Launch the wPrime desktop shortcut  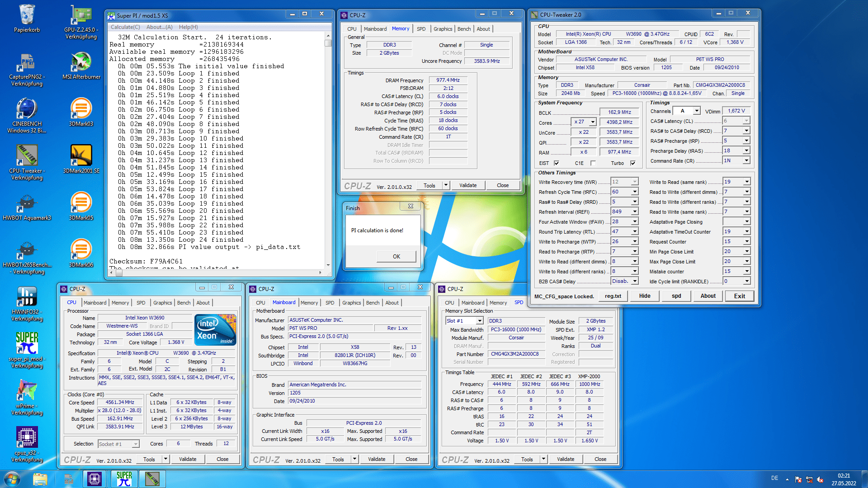click(x=27, y=397)
